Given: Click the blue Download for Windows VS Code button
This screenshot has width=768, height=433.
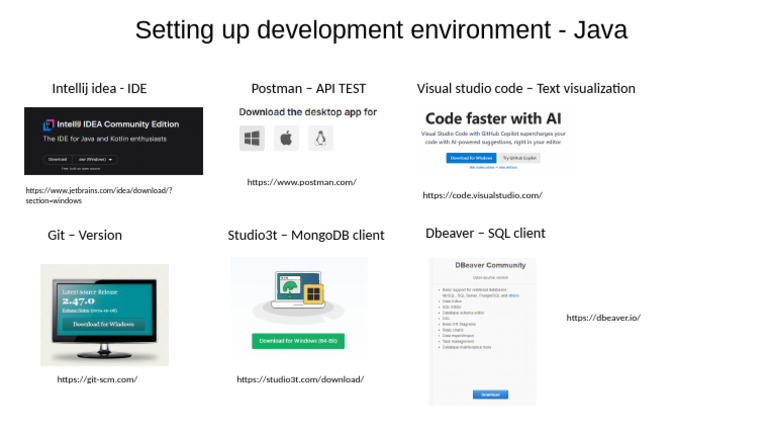Looking at the screenshot, I should click(471, 158).
